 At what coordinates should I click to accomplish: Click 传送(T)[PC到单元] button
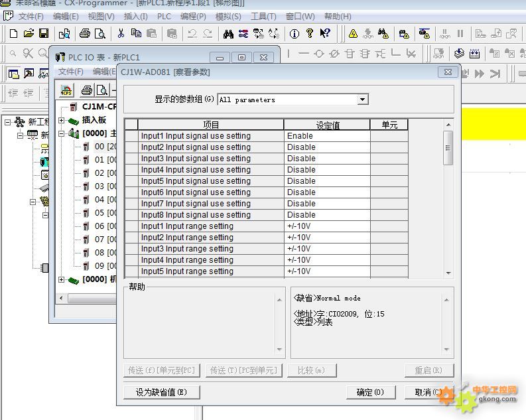244,370
